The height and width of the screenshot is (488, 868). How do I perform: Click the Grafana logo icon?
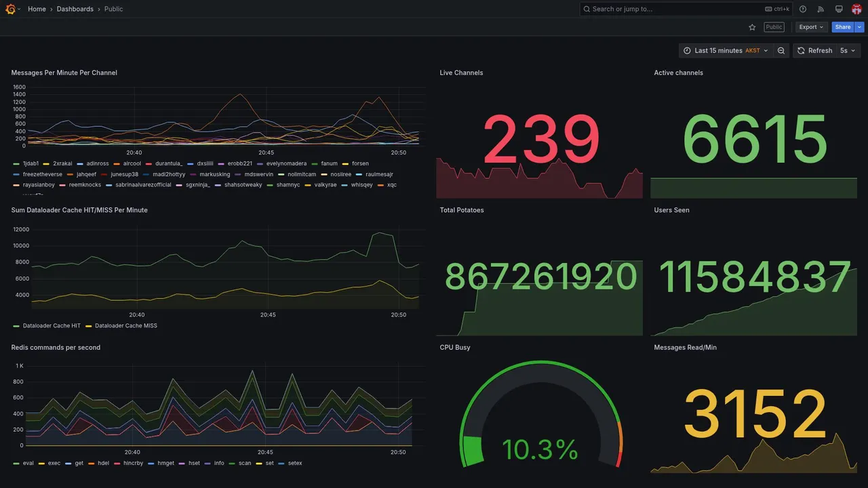(x=10, y=9)
